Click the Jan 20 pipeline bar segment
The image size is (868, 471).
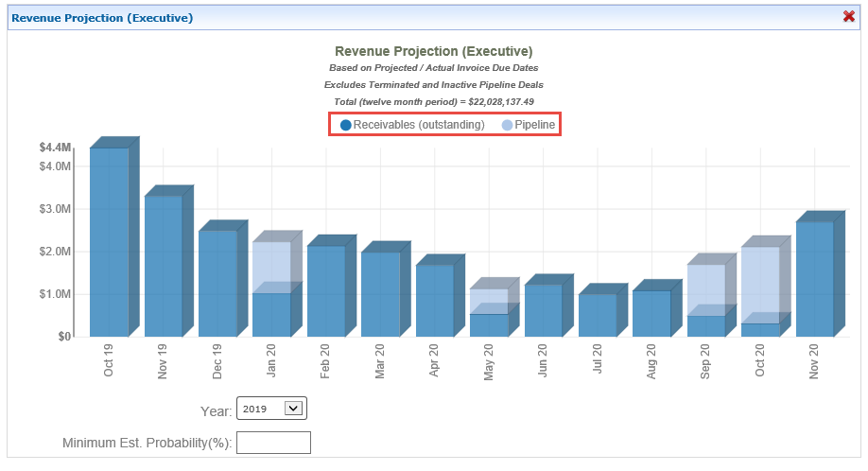(271, 268)
